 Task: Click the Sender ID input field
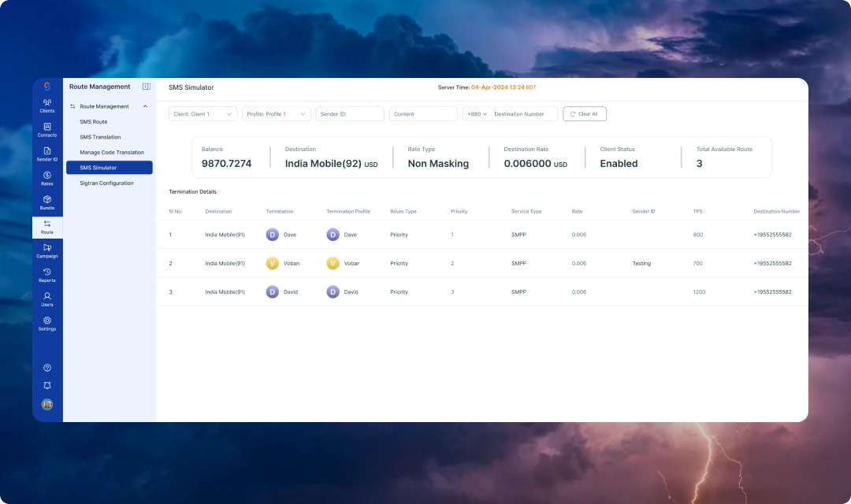349,114
